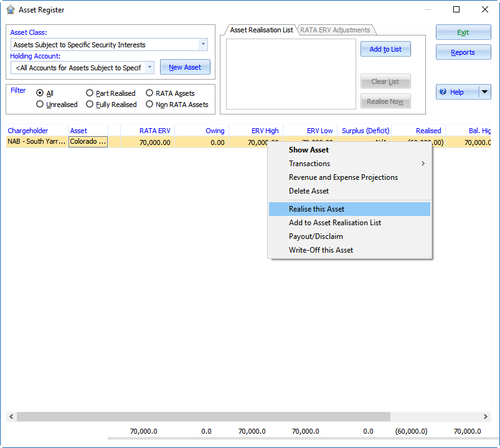
Task: Switch to RATA ERV Adjustments tab
Action: pos(335,30)
